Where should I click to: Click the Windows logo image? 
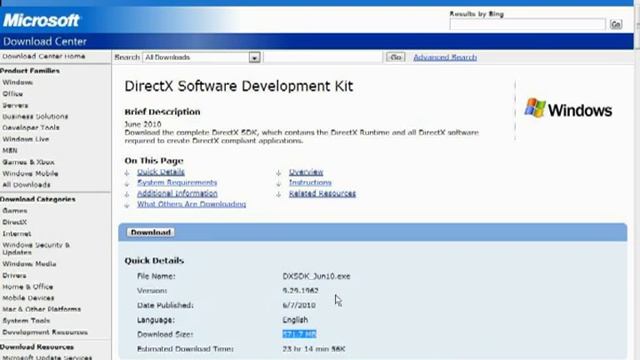(568, 109)
